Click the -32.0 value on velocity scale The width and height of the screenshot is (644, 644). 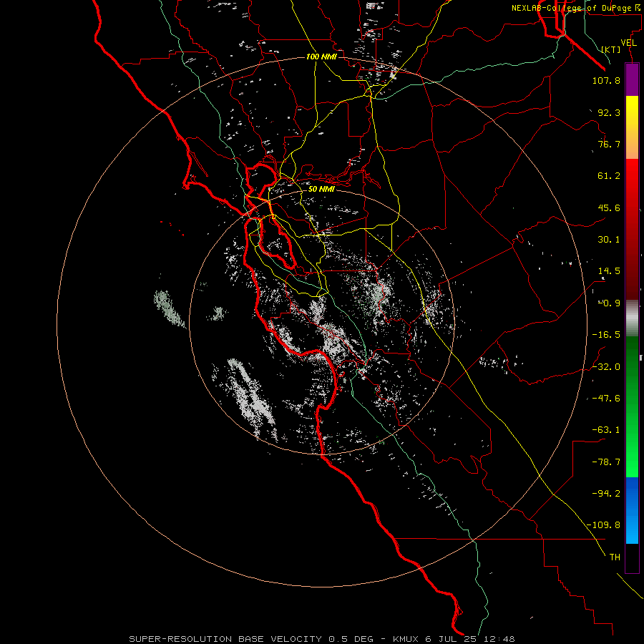coord(606,367)
